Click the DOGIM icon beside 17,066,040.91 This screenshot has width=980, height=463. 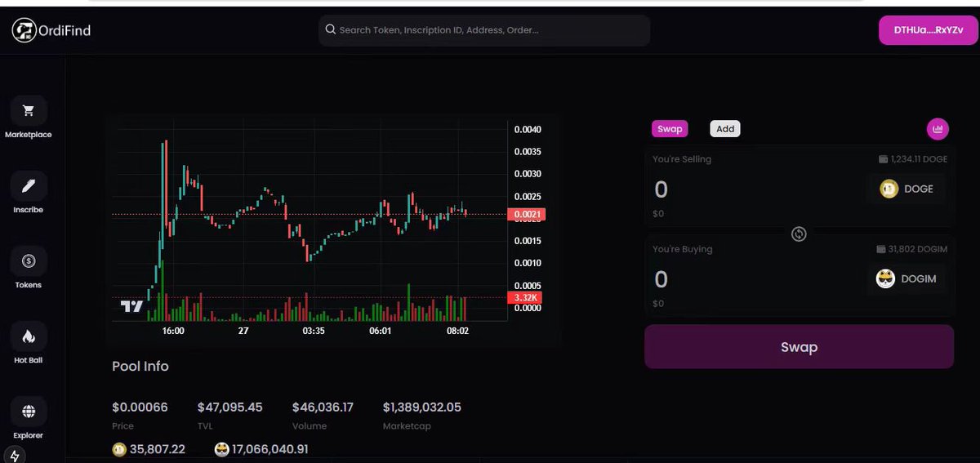pyautogui.click(x=221, y=449)
